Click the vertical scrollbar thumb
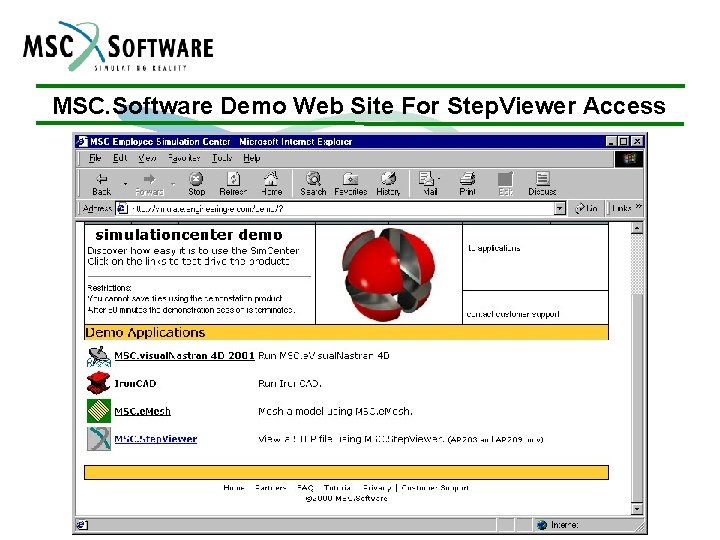 click(x=637, y=398)
